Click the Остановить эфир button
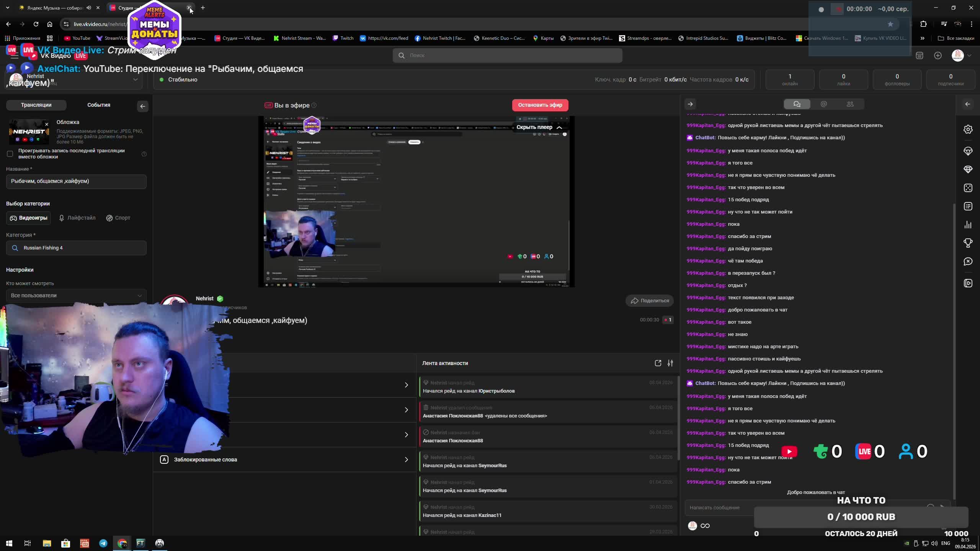The height and width of the screenshot is (551, 980). pos(540,105)
